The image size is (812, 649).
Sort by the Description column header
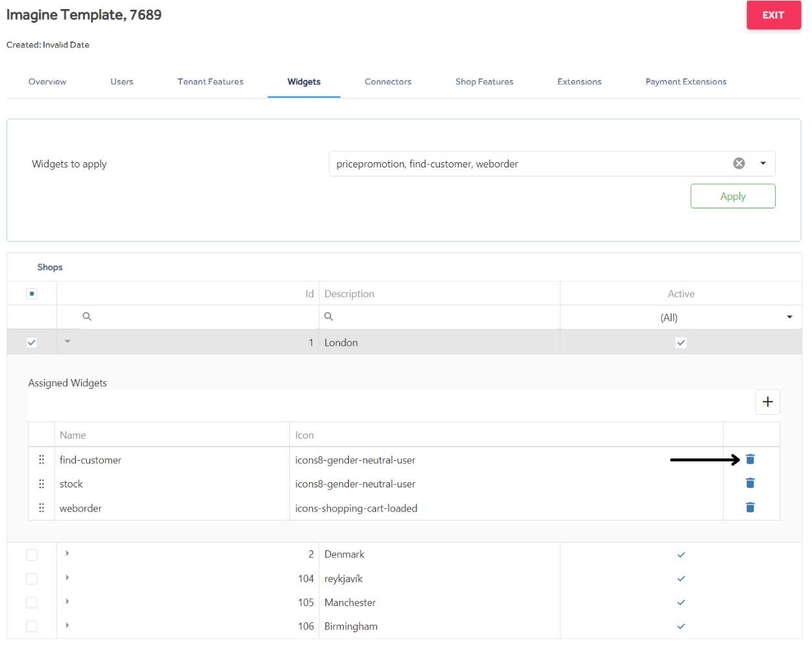point(440,293)
